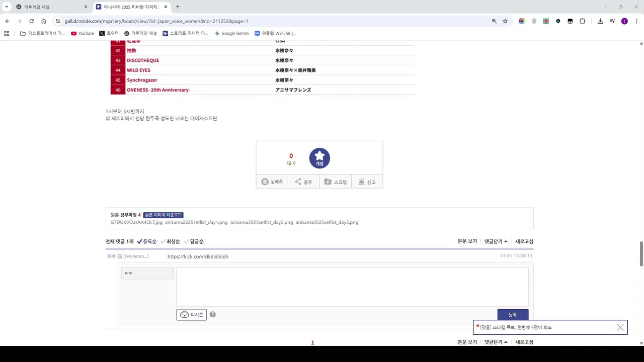This screenshot has width=644, height=362.
Task: Open the tab search dropdown
Action: [7, 7]
